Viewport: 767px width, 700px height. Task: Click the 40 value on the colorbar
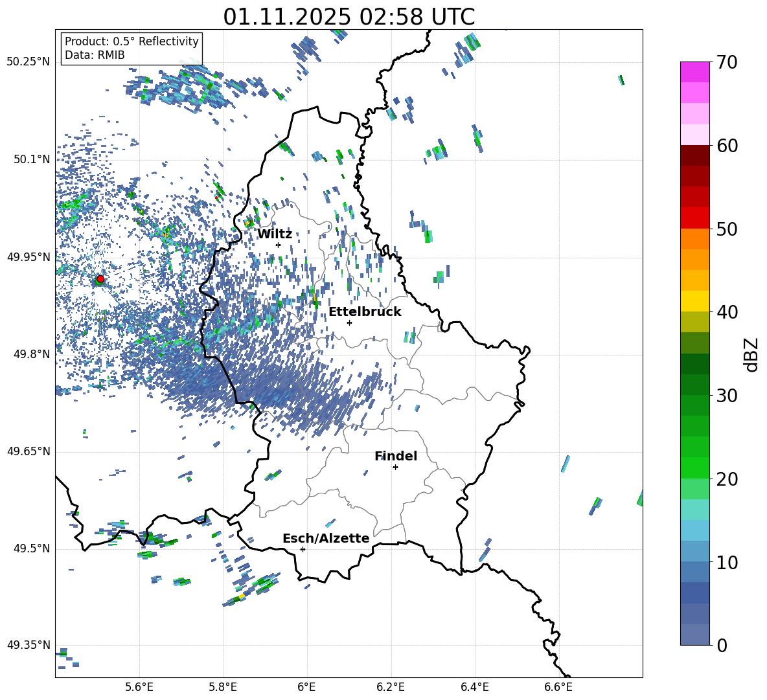click(727, 312)
